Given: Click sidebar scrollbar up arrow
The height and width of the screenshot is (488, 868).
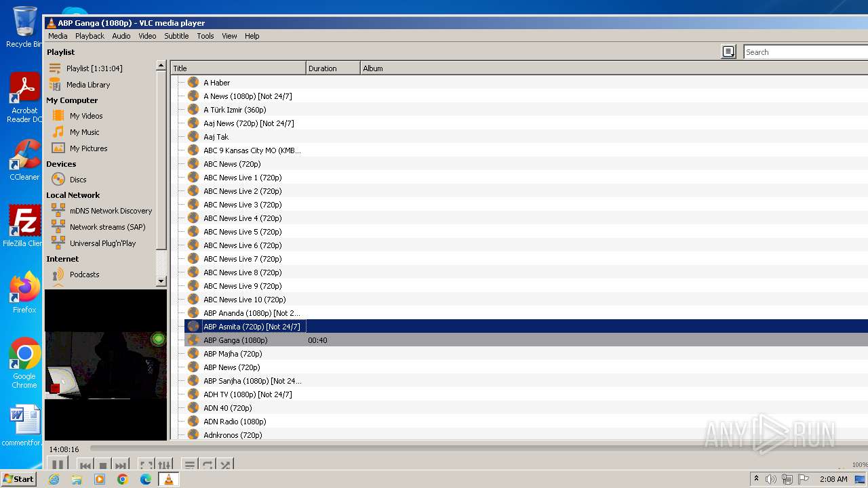Looking at the screenshot, I should [161, 66].
